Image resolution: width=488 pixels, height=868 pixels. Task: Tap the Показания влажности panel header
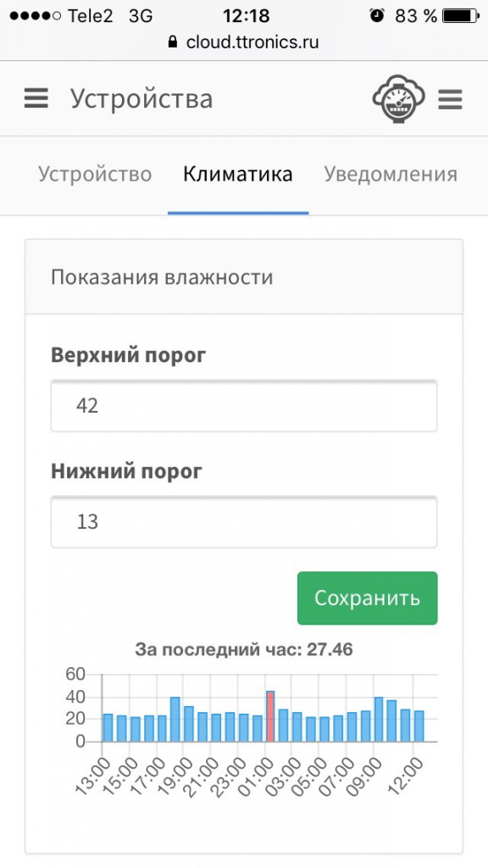(x=244, y=277)
